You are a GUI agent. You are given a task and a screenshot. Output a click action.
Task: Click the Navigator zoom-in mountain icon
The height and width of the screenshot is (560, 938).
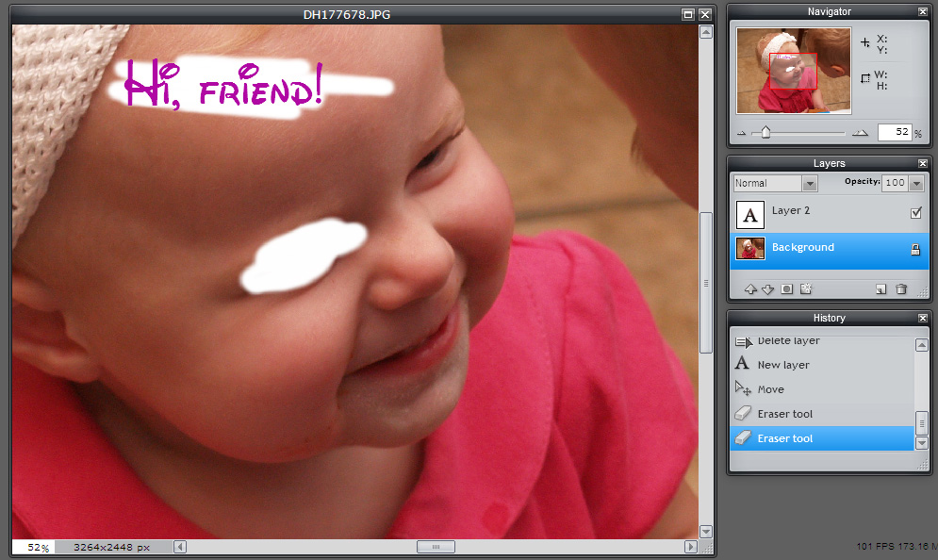coord(860,133)
